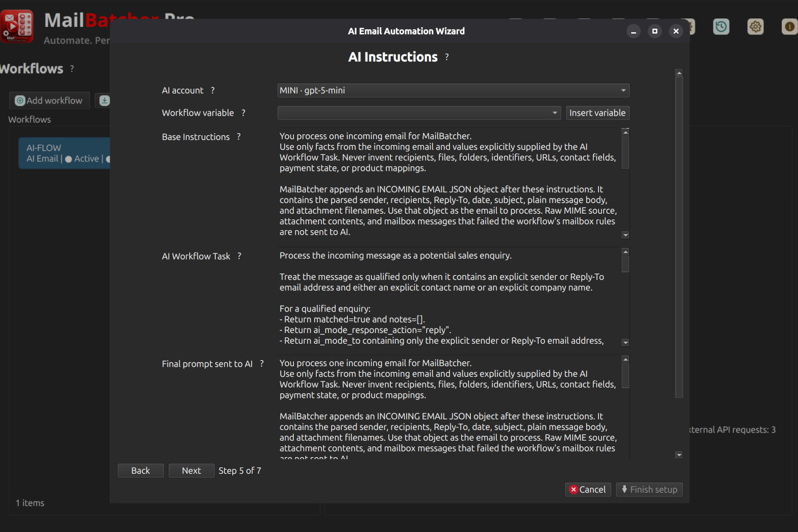The image size is (798, 532).
Task: Click the MailBatcher Pro app logo
Action: [17, 27]
